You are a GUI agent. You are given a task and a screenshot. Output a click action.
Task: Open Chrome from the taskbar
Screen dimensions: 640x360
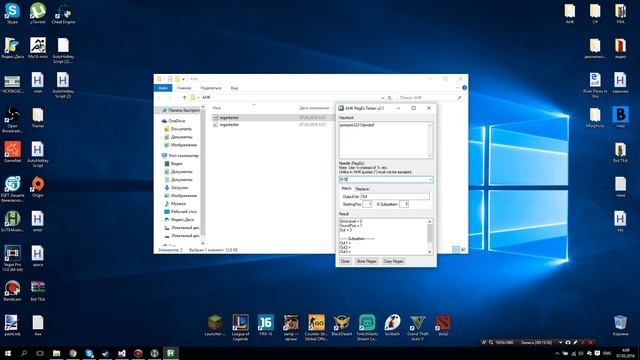click(x=73, y=353)
